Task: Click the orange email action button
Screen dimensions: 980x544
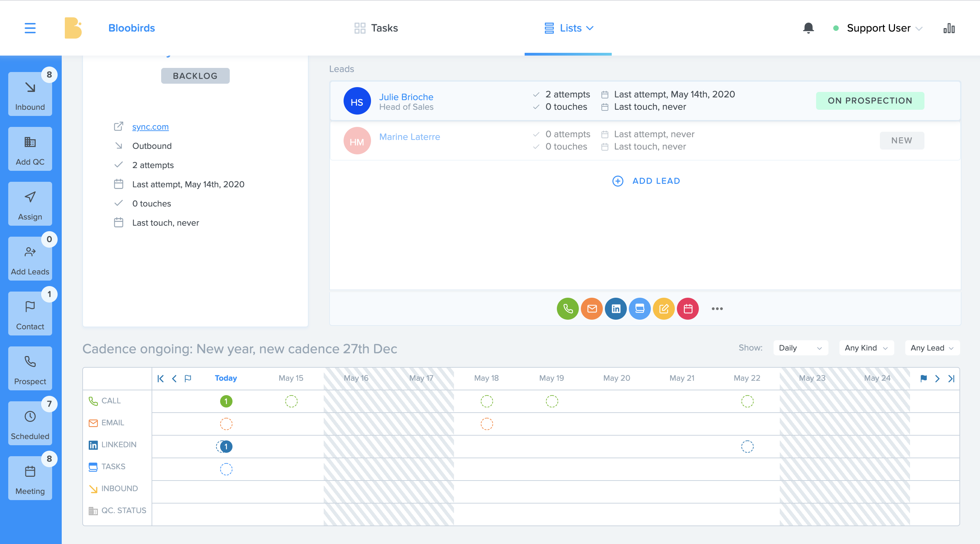Action: click(x=591, y=308)
